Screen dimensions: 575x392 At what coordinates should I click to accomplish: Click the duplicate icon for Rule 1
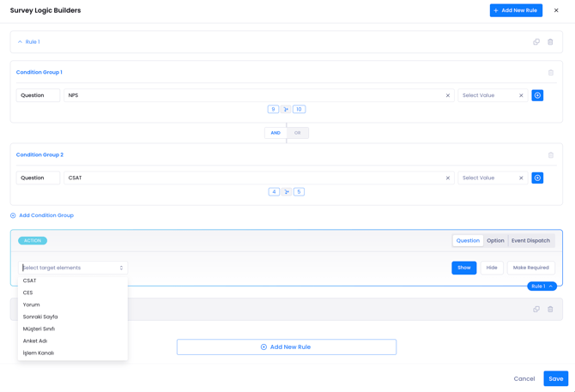(536, 42)
